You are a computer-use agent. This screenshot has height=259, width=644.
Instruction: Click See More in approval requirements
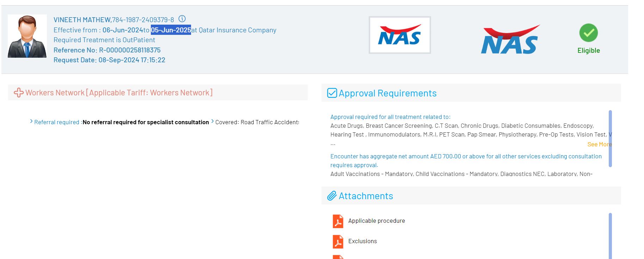click(x=599, y=144)
